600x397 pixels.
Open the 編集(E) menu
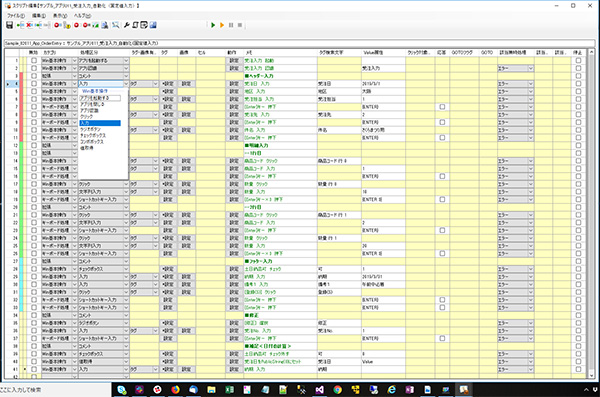coord(39,16)
